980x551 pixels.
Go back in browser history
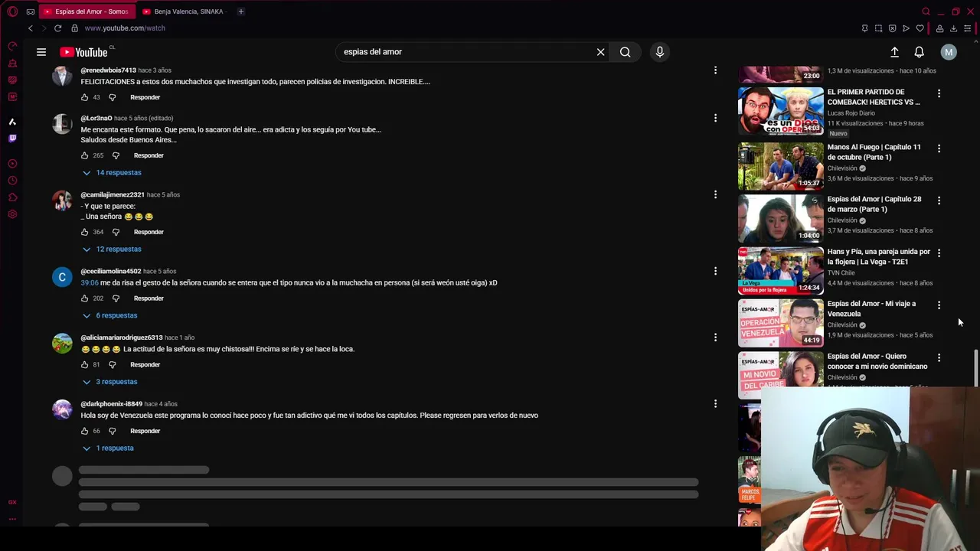(x=31, y=28)
